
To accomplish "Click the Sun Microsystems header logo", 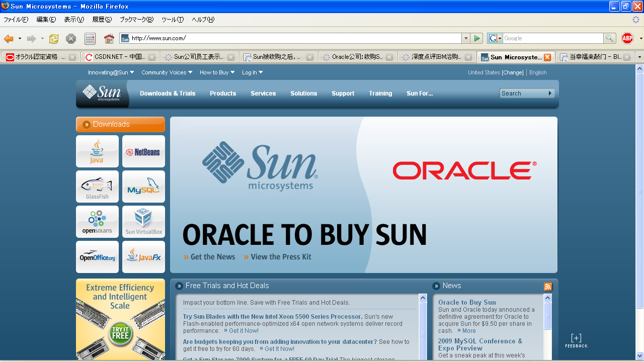I will click(x=103, y=93).
